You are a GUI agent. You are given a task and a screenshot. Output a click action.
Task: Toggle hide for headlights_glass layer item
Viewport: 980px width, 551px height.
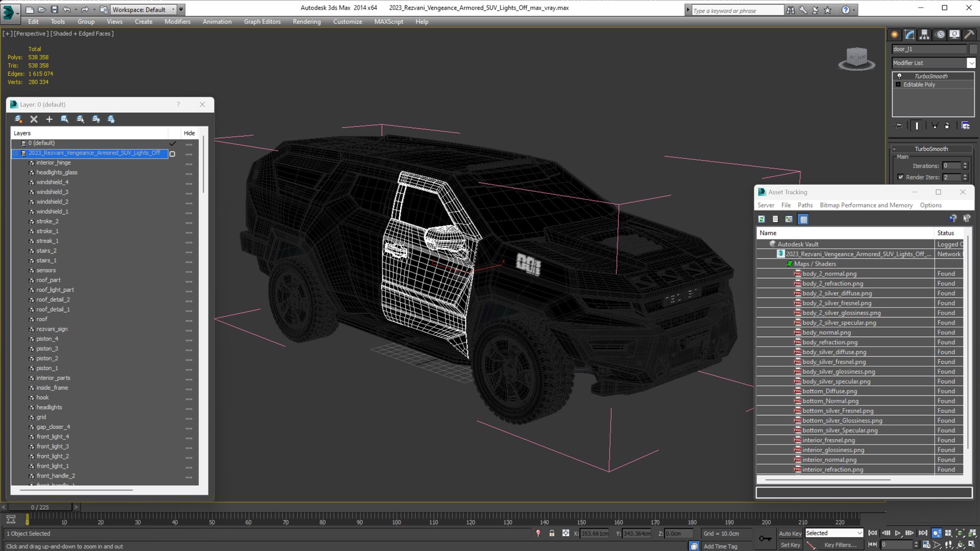(x=189, y=173)
